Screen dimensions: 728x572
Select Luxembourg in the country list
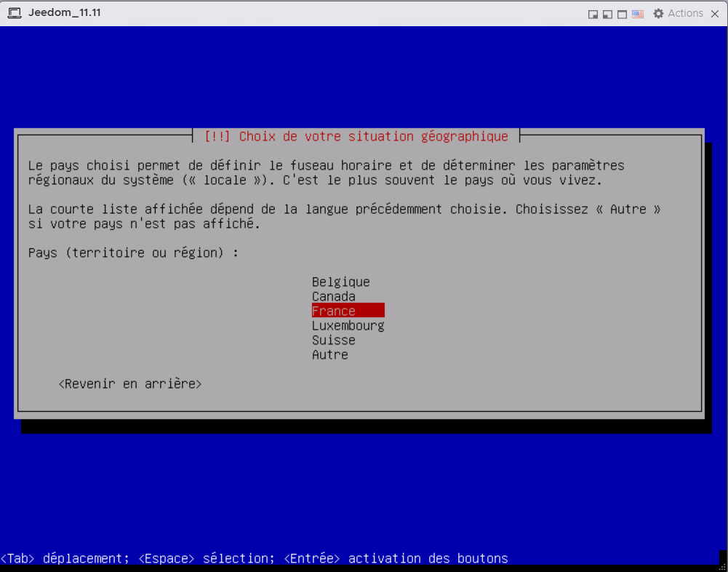tap(348, 325)
